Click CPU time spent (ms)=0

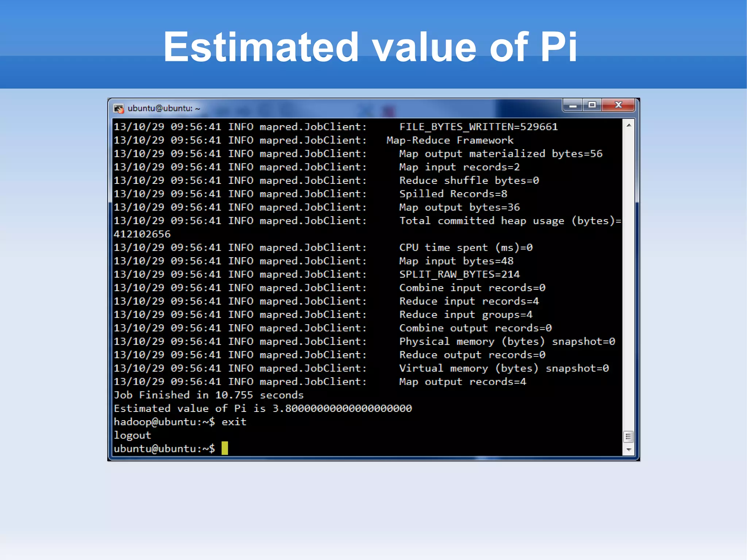click(x=466, y=248)
